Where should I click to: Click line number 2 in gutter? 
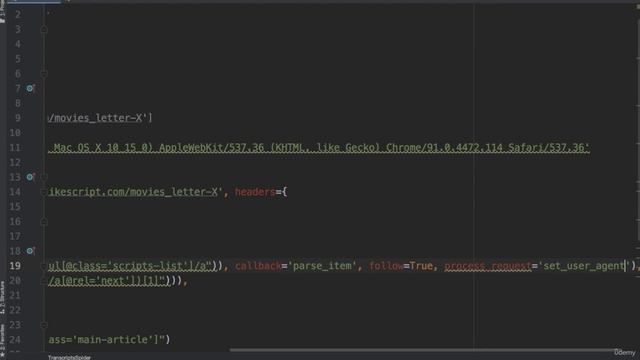coord(18,14)
